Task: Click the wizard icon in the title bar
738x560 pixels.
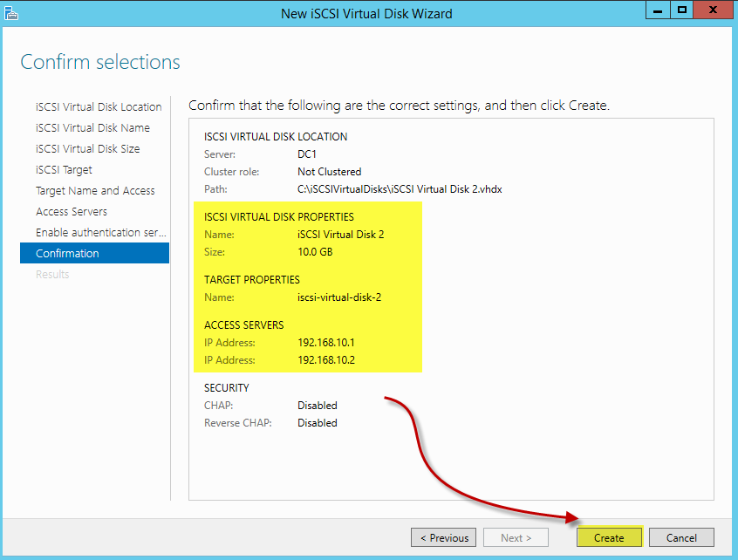Action: tap(10, 13)
